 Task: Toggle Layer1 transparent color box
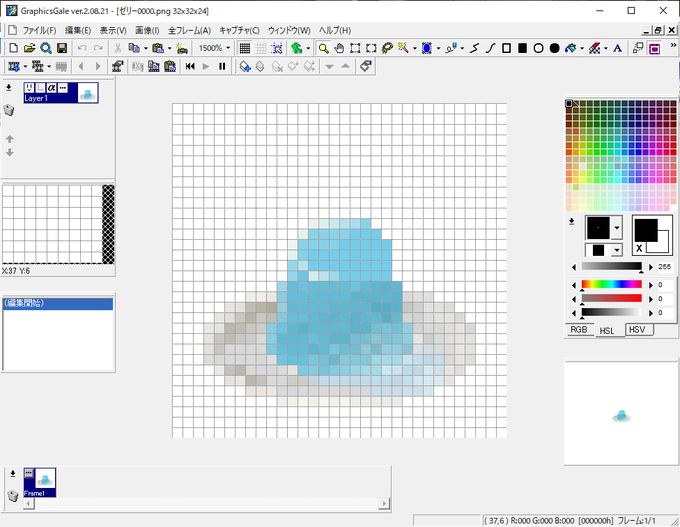pyautogui.click(x=40, y=88)
